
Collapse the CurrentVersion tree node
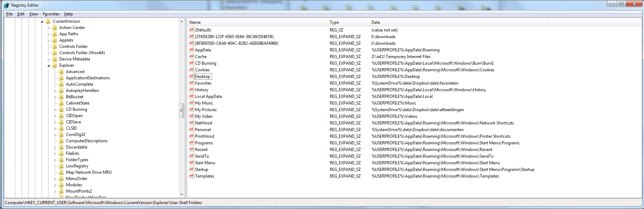coord(42,22)
